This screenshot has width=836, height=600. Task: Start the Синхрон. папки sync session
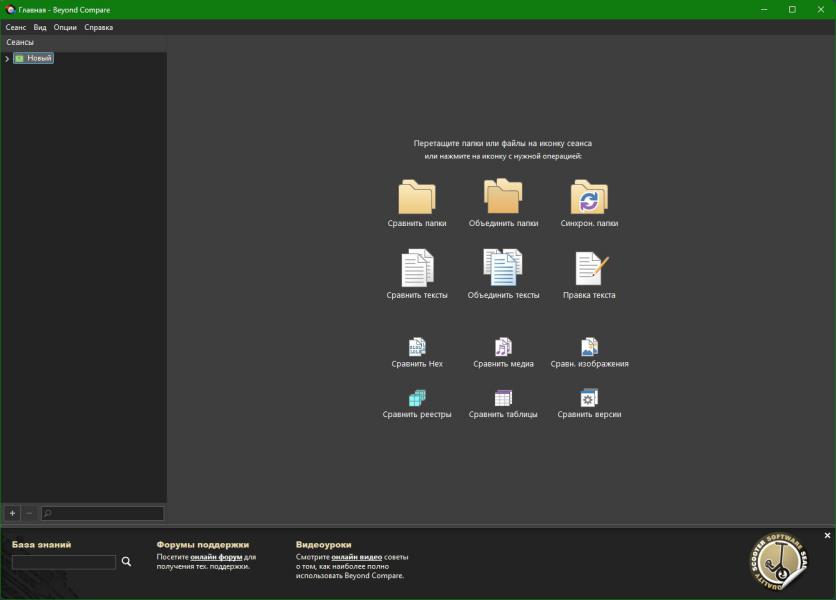coord(589,197)
